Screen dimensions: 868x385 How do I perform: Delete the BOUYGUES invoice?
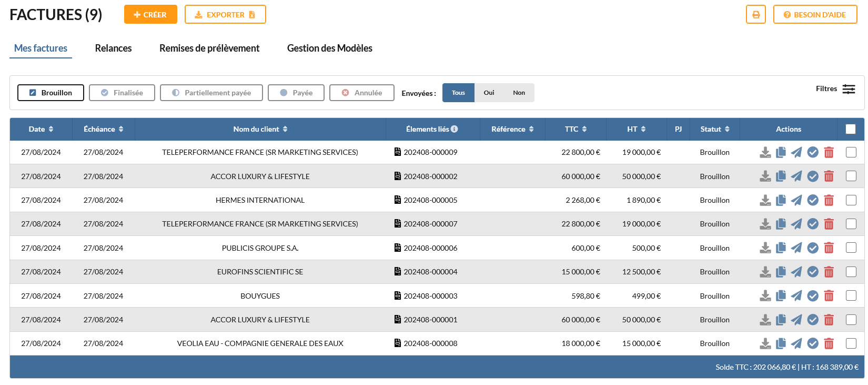829,296
